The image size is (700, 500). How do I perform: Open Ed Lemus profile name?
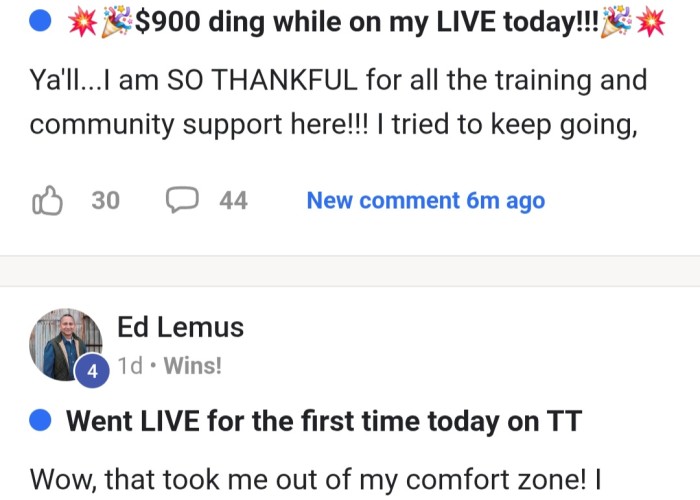(x=180, y=327)
